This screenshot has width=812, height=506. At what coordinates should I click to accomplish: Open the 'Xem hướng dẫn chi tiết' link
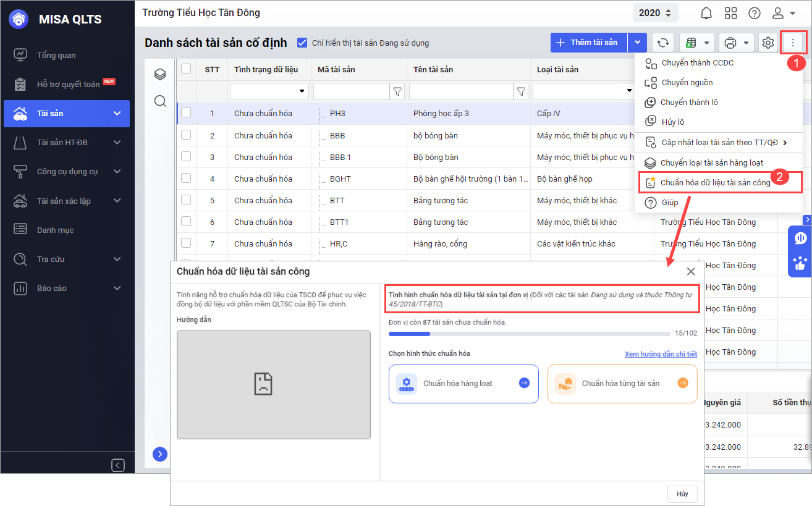pyautogui.click(x=661, y=354)
